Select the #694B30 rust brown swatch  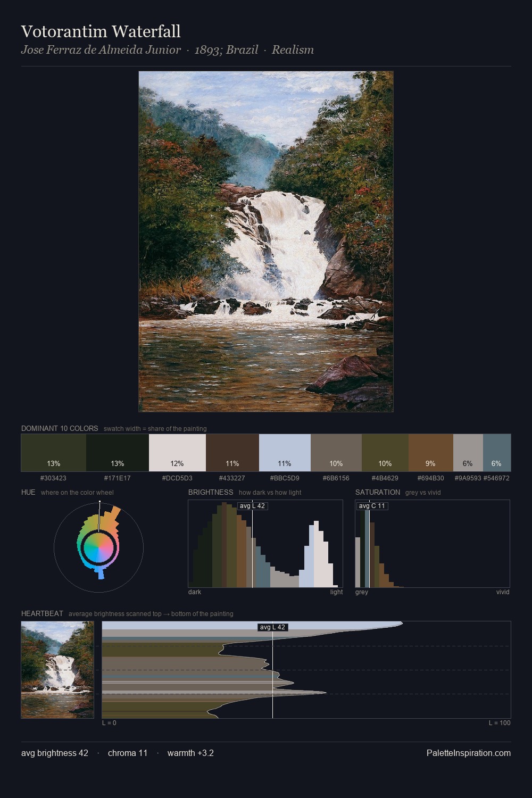coord(431,453)
